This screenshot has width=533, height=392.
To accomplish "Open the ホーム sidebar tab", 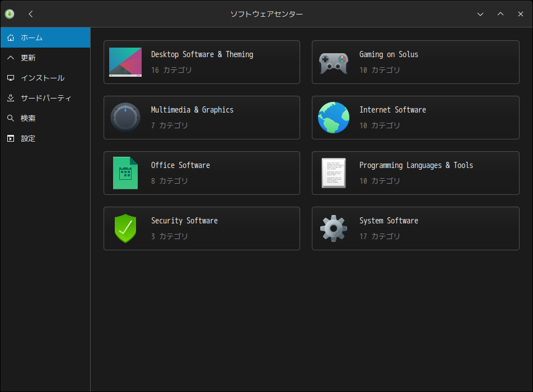I will 45,38.
